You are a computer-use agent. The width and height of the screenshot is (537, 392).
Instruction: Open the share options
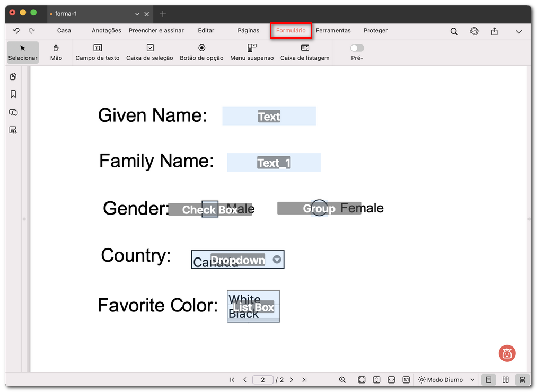(494, 31)
